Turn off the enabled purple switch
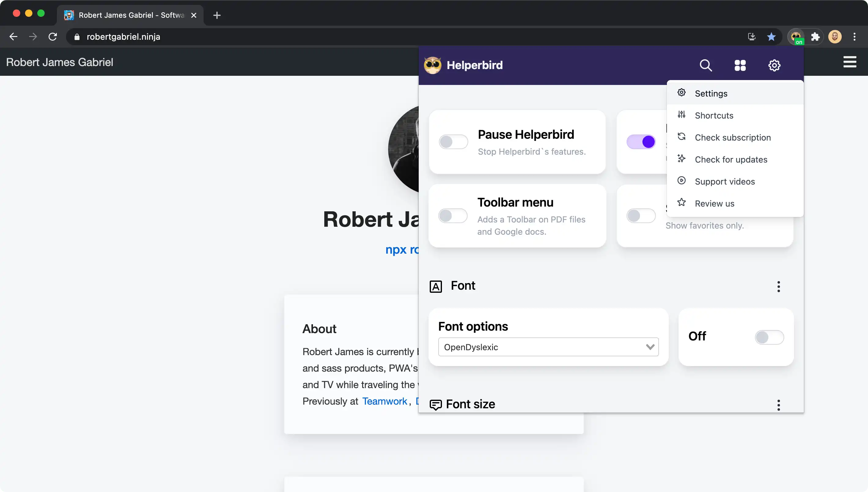The image size is (868, 492). pos(641,142)
